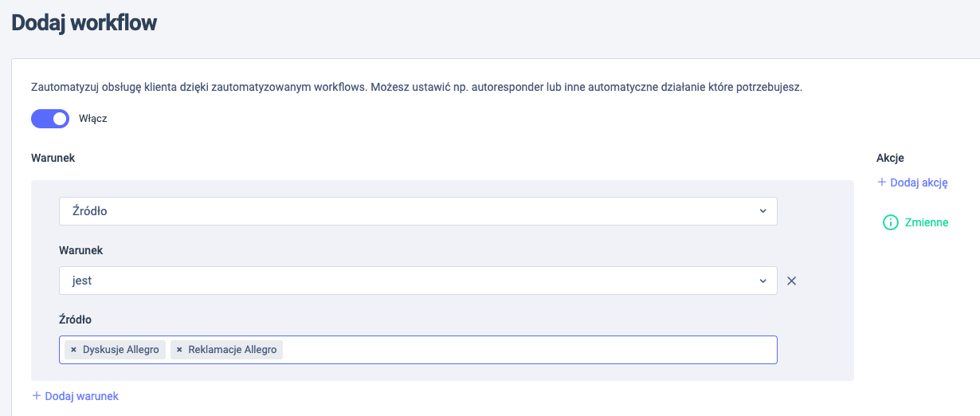Open the Zmienne variables link text
Image resolution: width=980 pixels, height=416 pixels.
tap(927, 222)
